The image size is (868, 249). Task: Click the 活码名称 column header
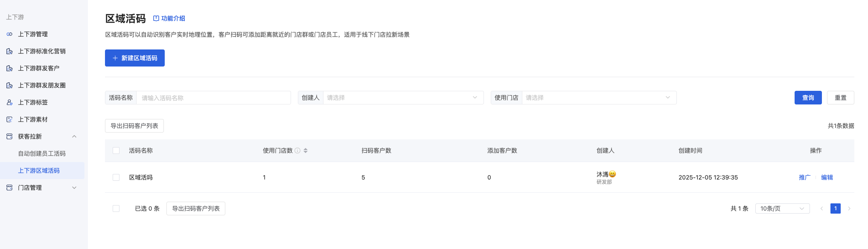pyautogui.click(x=141, y=151)
